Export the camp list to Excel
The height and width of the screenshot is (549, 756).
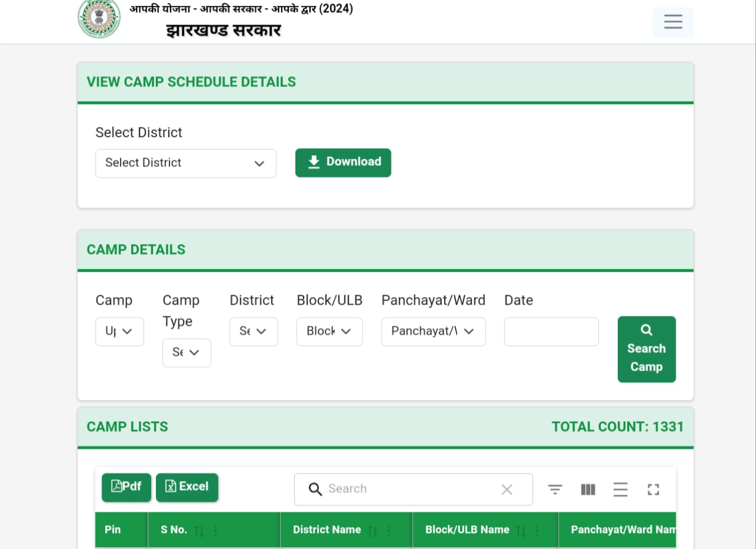click(x=187, y=487)
